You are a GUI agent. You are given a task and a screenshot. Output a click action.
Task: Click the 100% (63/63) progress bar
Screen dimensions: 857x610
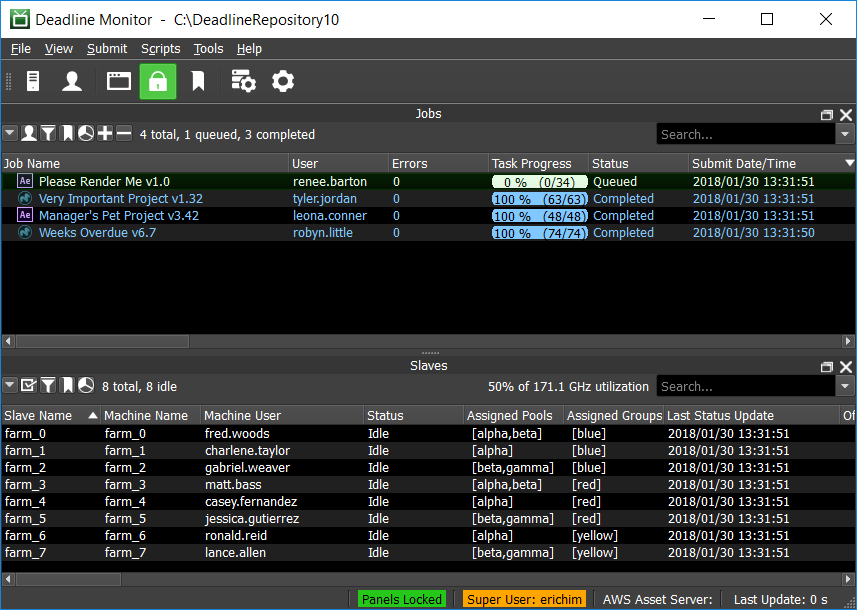[539, 198]
